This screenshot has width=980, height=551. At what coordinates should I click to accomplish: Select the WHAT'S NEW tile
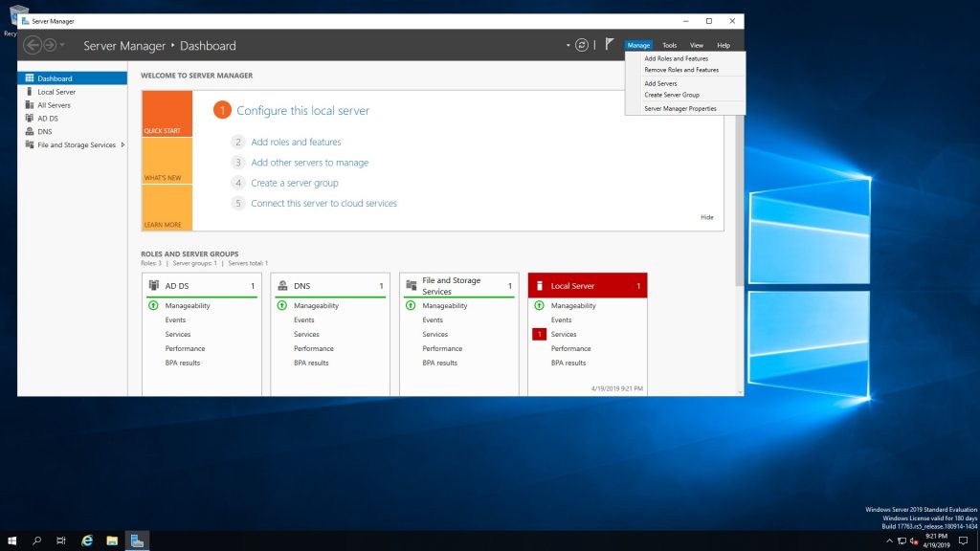coord(167,161)
